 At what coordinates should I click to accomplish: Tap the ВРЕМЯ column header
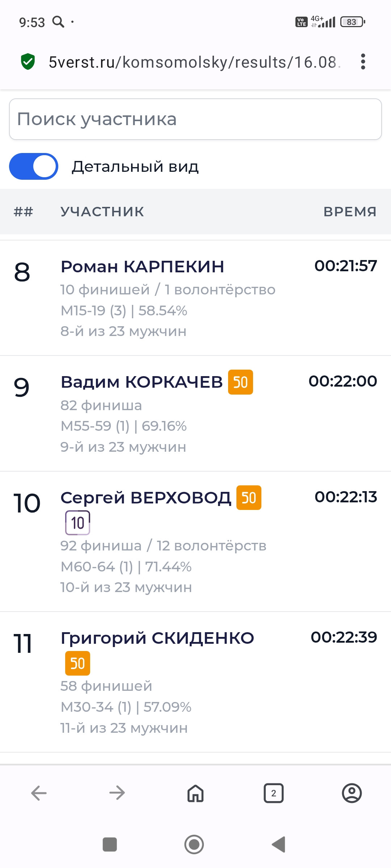[350, 212]
